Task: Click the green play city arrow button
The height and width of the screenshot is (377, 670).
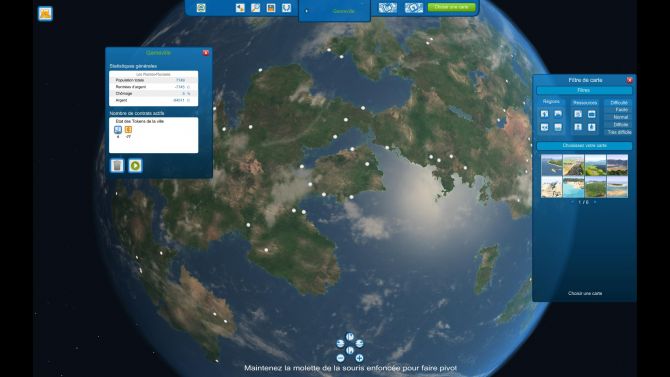Action: [x=135, y=165]
